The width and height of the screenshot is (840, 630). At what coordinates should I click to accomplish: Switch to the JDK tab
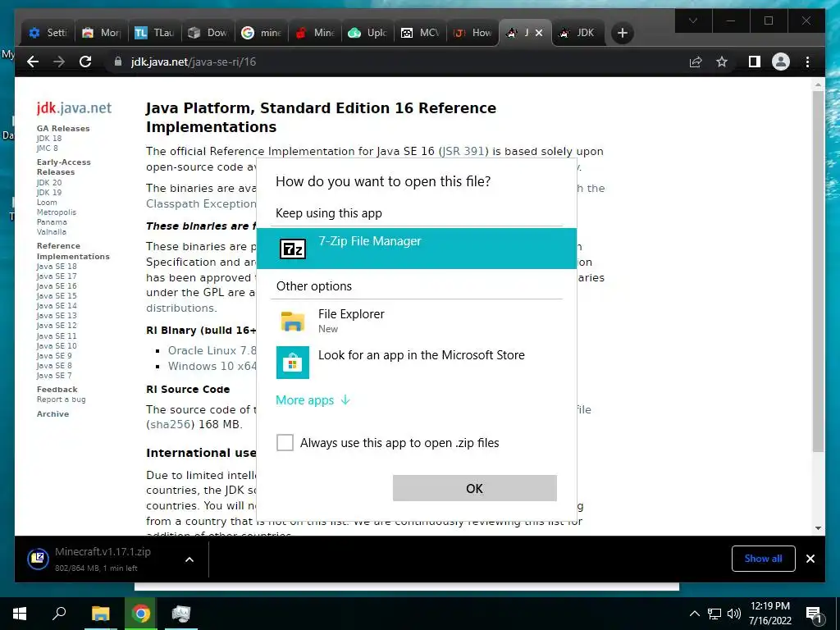point(577,33)
